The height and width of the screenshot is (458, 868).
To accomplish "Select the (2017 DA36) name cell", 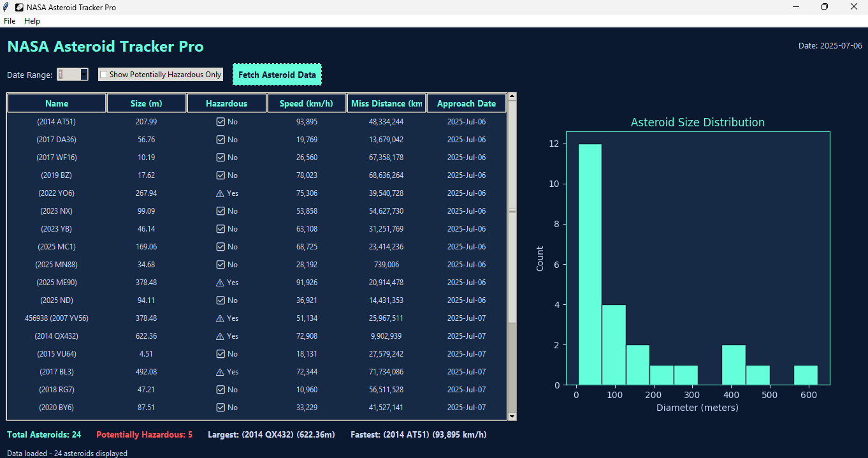I will (57, 140).
